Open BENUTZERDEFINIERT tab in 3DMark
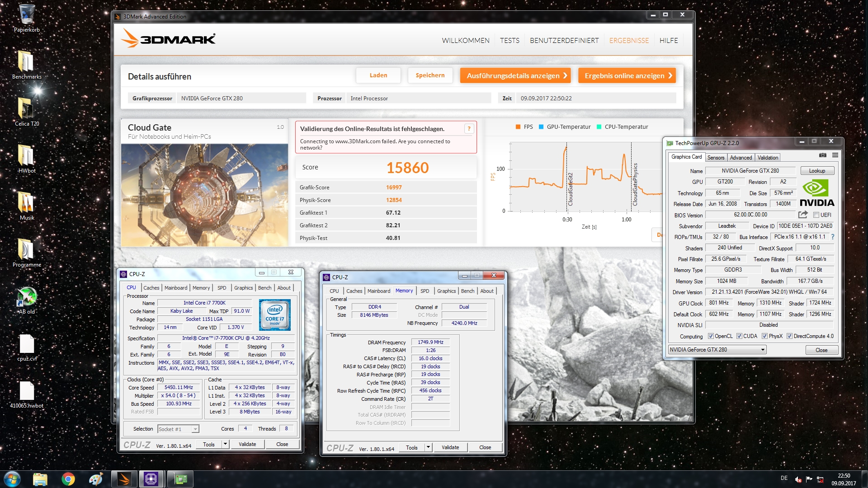The image size is (868, 488). coord(564,41)
